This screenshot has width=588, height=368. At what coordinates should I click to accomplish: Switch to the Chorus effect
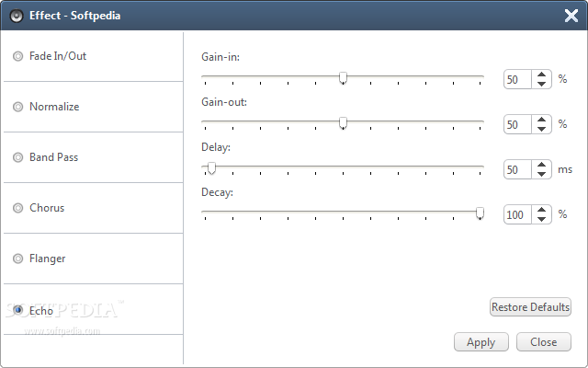pos(17,208)
